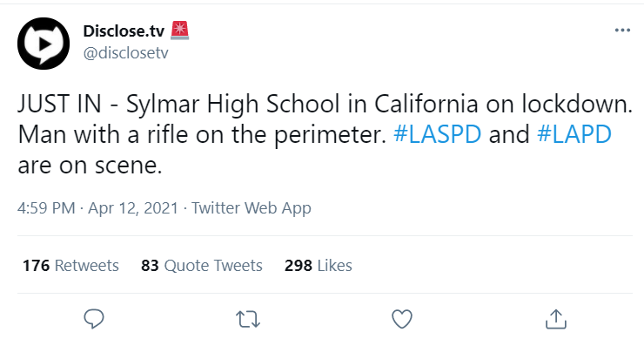Open the tweet's more options menu
The width and height of the screenshot is (644, 339).
(x=622, y=31)
